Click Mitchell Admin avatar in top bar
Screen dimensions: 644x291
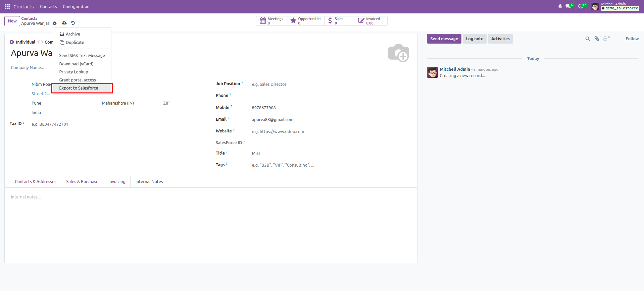[595, 7]
